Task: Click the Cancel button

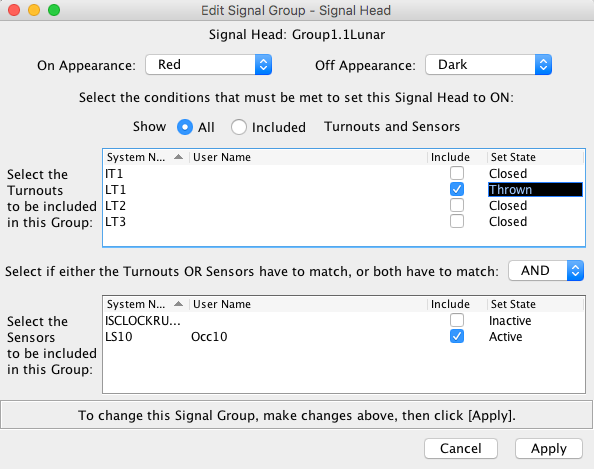Action: tap(461, 449)
